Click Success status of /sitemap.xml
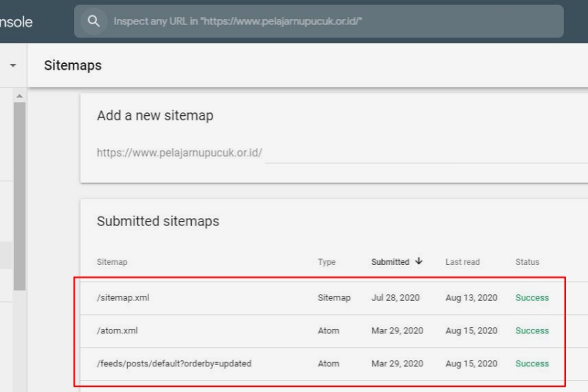588x392 pixels. point(532,298)
